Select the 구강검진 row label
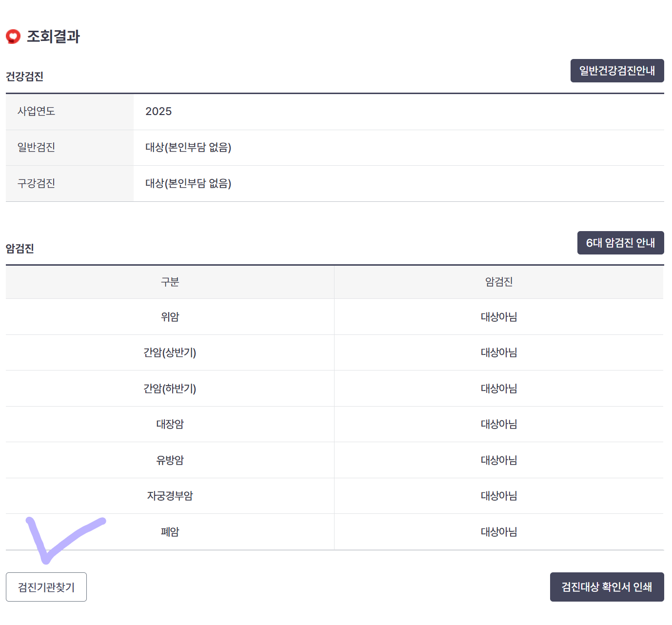This screenshot has height=625, width=672. pos(34,183)
